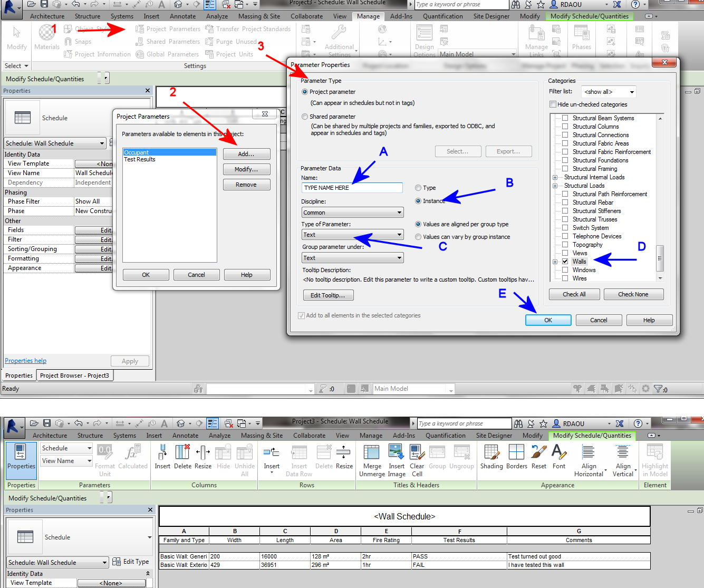Expand the Structural Loads tree item
Image resolution: width=704 pixels, height=588 pixels.
coord(555,185)
